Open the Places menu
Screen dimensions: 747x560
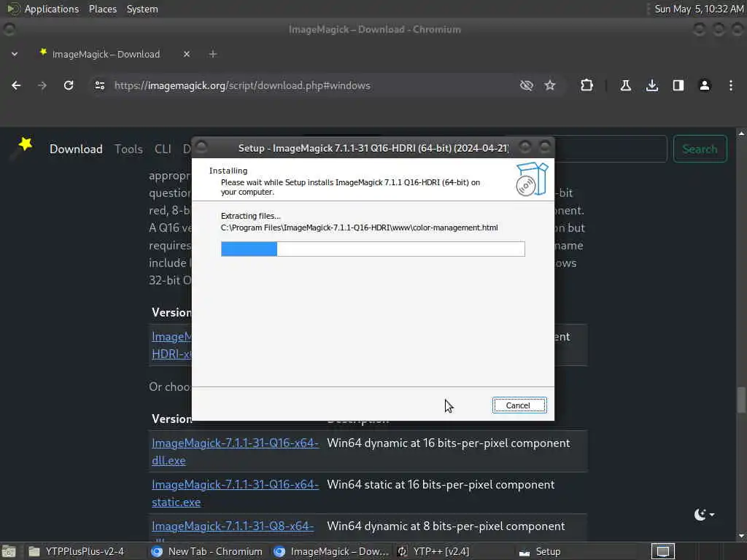(x=103, y=9)
